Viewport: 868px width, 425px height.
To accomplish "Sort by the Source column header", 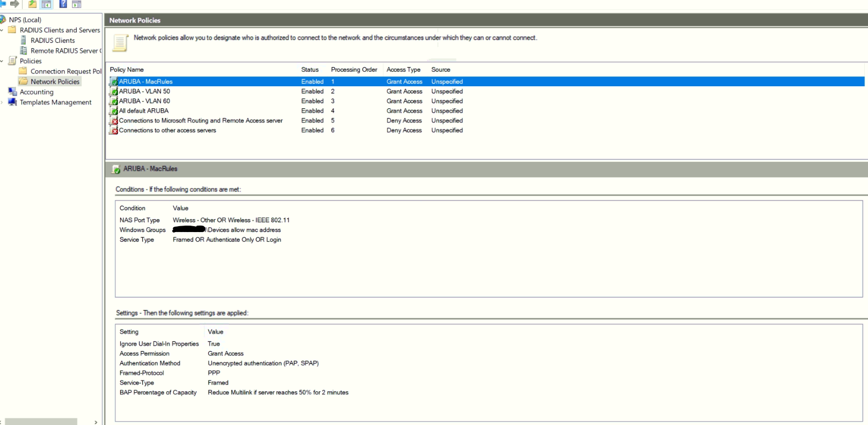I will pos(441,70).
